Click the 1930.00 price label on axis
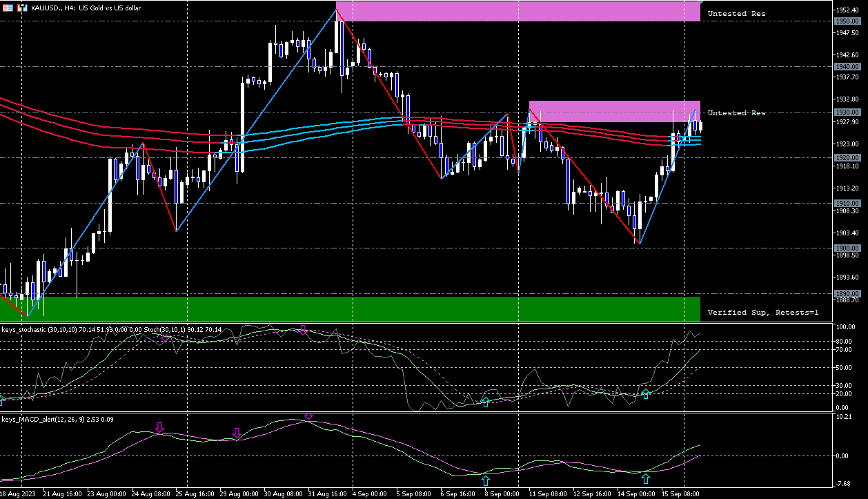The width and height of the screenshot is (868, 499). point(846,112)
